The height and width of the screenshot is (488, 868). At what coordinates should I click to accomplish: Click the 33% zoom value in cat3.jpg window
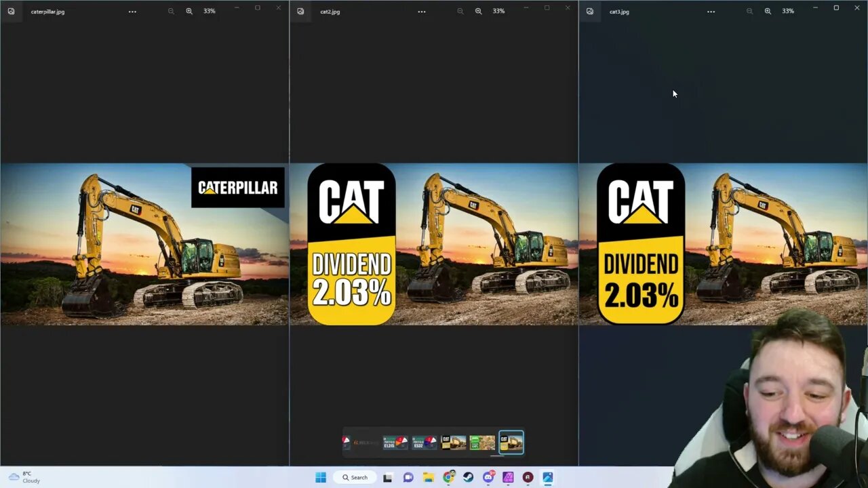click(x=788, y=11)
